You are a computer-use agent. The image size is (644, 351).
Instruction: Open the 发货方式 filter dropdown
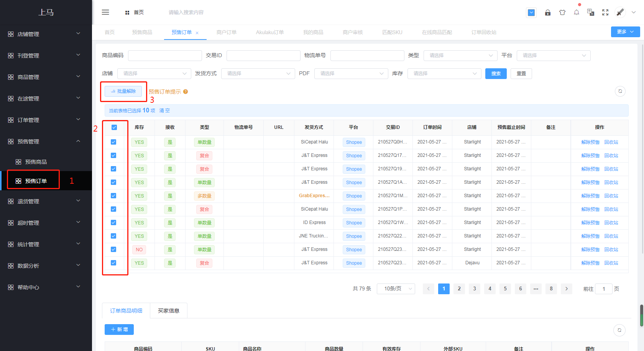click(258, 74)
